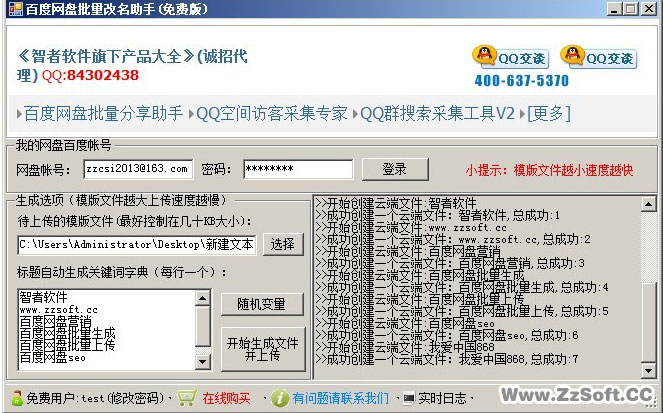
Task: Click the QQ number 84302438
Action: click(x=103, y=75)
